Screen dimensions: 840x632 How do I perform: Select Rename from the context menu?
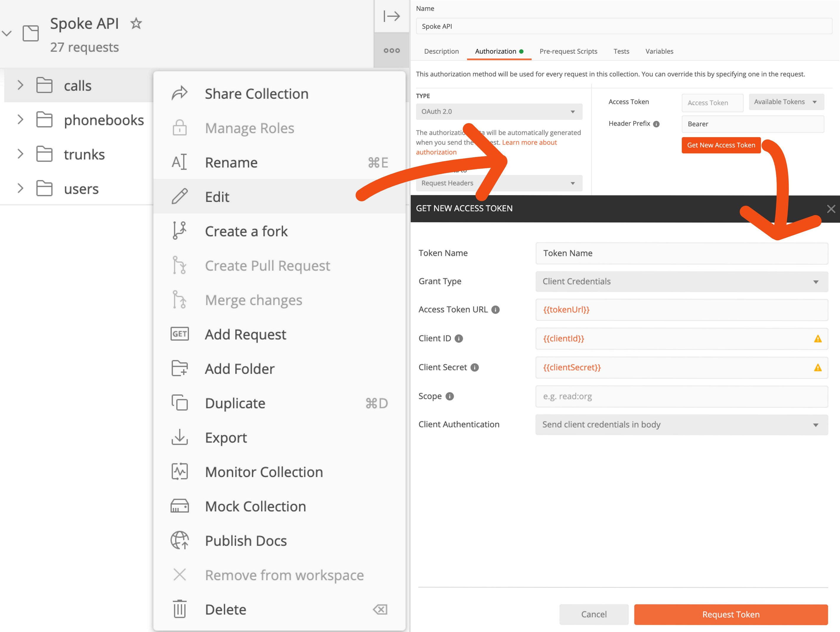click(231, 162)
